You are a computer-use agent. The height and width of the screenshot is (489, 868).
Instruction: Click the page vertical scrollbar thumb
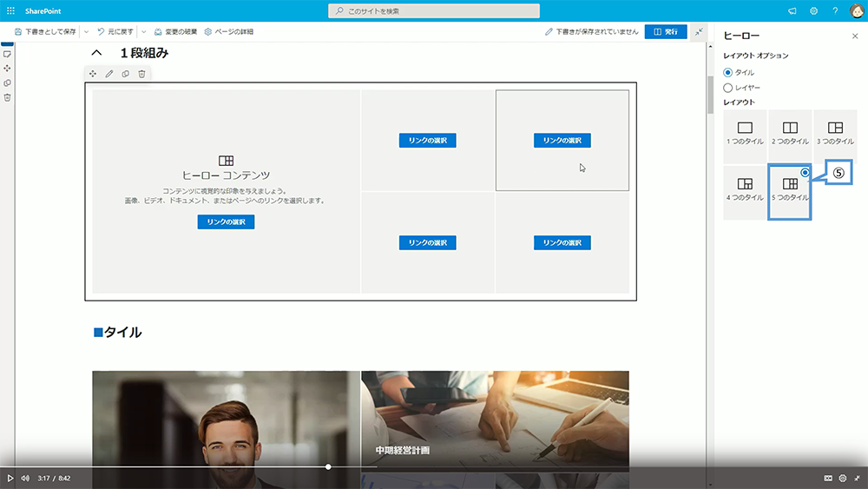[710, 94]
